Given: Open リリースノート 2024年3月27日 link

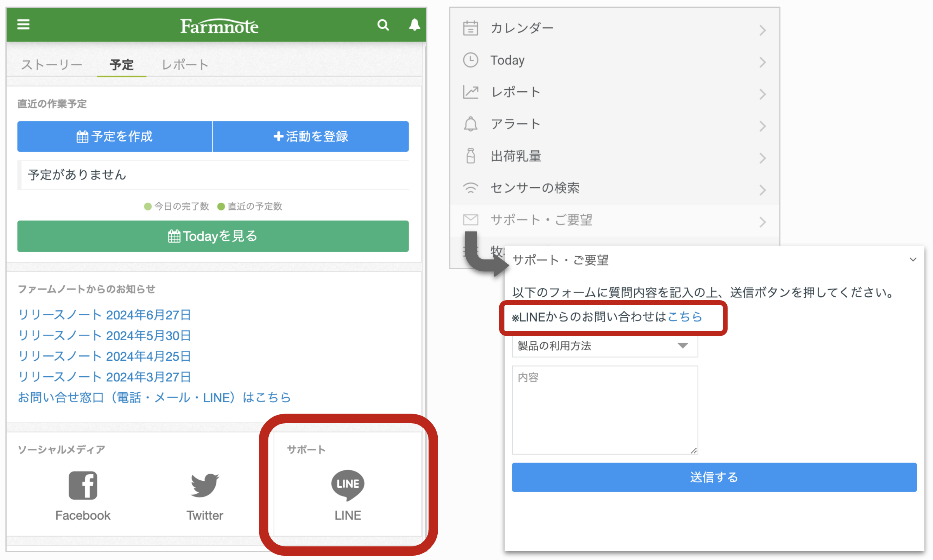Looking at the screenshot, I should [104, 377].
